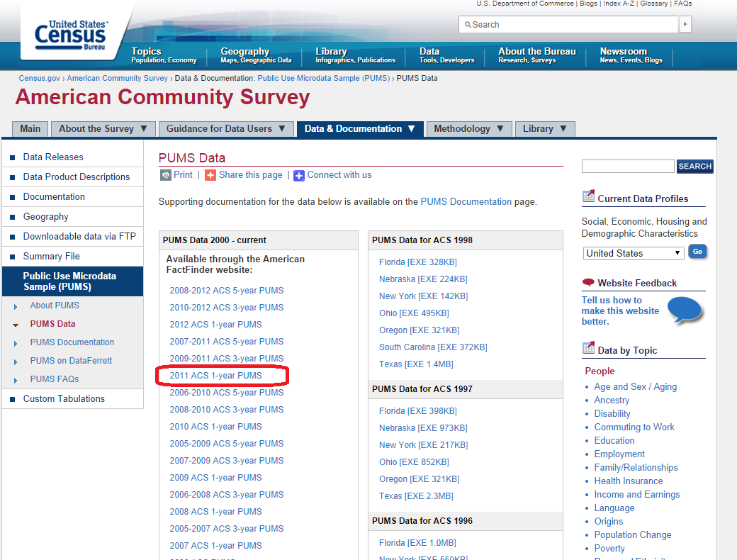Open 2007 ACS 1-year PUMS link
Image resolution: width=737 pixels, height=560 pixels.
click(x=215, y=545)
